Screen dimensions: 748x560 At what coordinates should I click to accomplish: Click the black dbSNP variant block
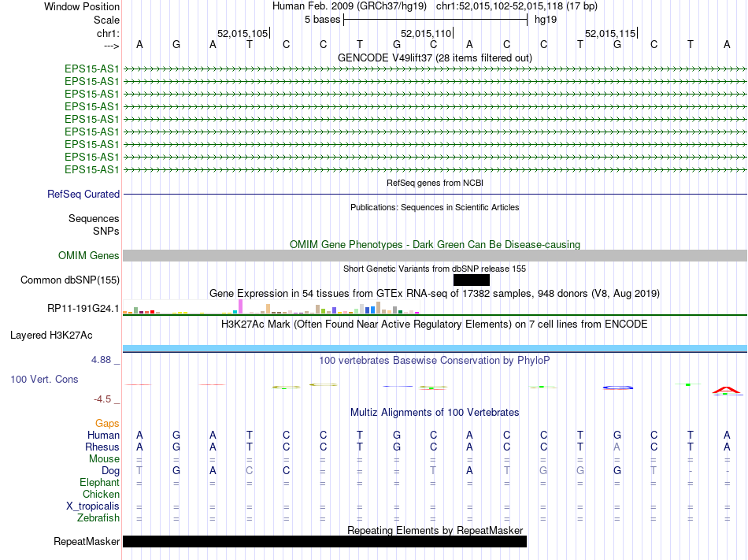click(472, 280)
